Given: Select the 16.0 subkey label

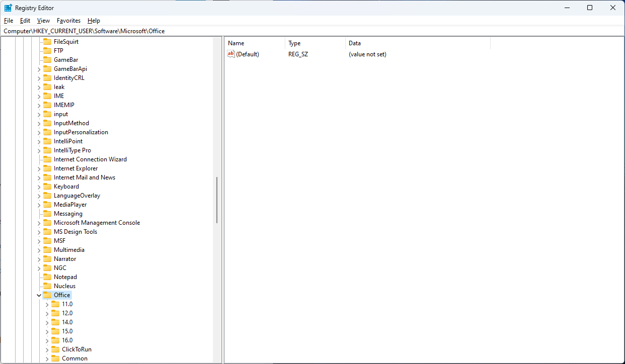Looking at the screenshot, I should [x=67, y=340].
